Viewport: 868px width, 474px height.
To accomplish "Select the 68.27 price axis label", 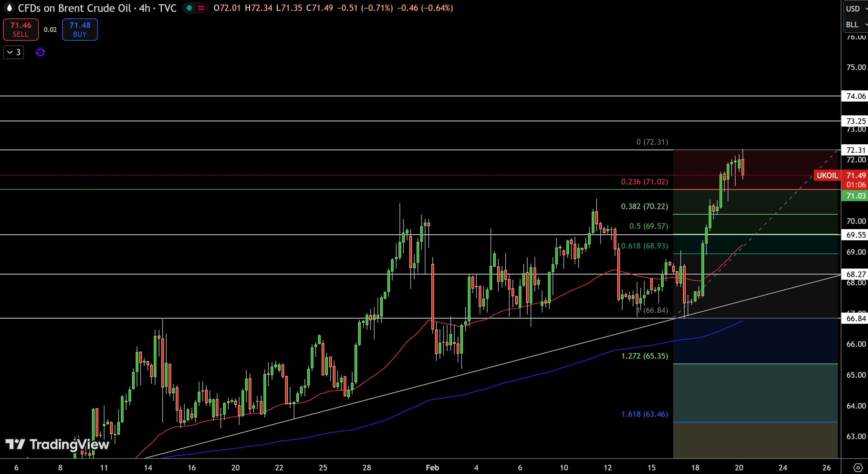I will tap(855, 274).
